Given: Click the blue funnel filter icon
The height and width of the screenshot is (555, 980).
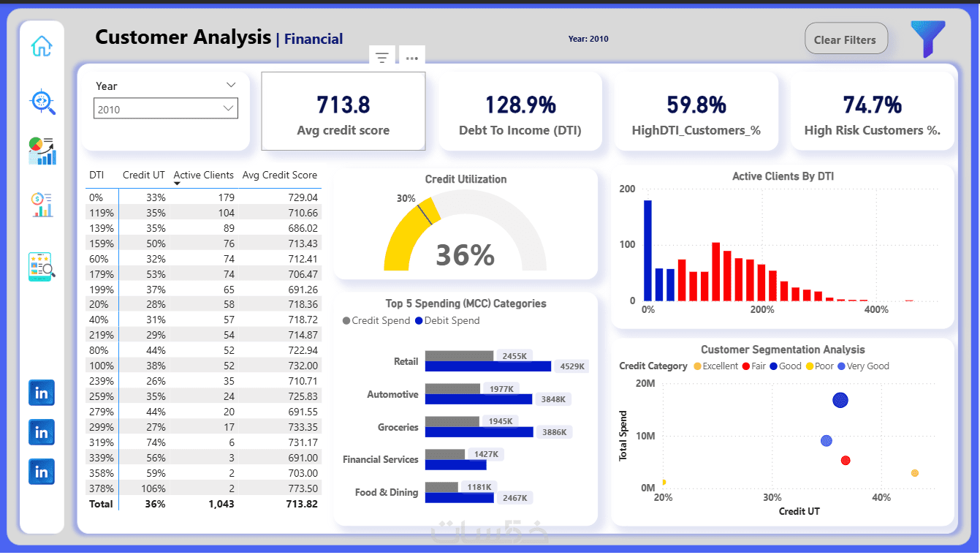Looking at the screenshot, I should 927,39.
